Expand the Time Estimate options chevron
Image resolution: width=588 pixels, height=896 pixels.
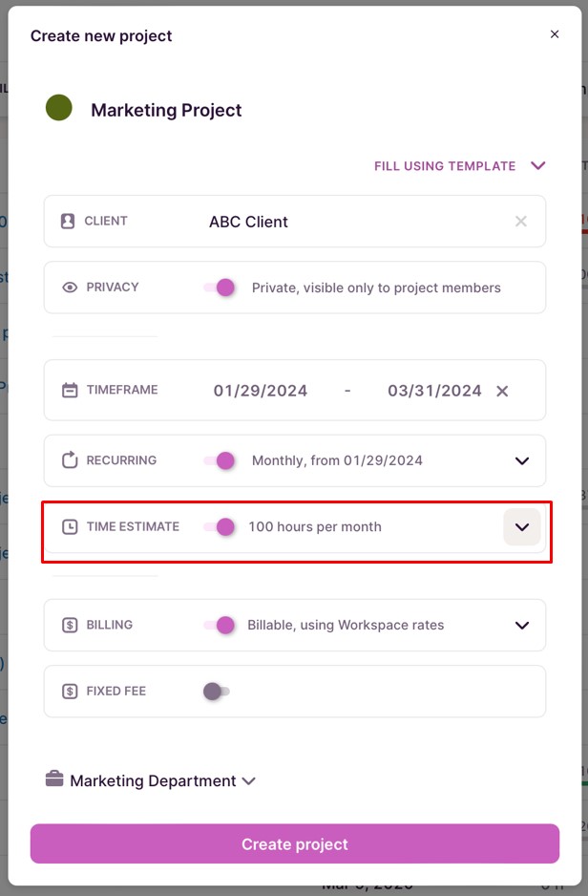(522, 526)
